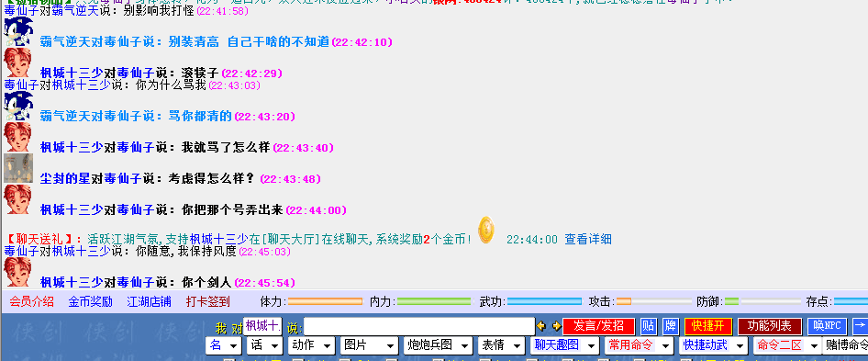The height and width of the screenshot is (361, 868).
Task: Open 打卡签到 check-in link
Action: coord(207,301)
